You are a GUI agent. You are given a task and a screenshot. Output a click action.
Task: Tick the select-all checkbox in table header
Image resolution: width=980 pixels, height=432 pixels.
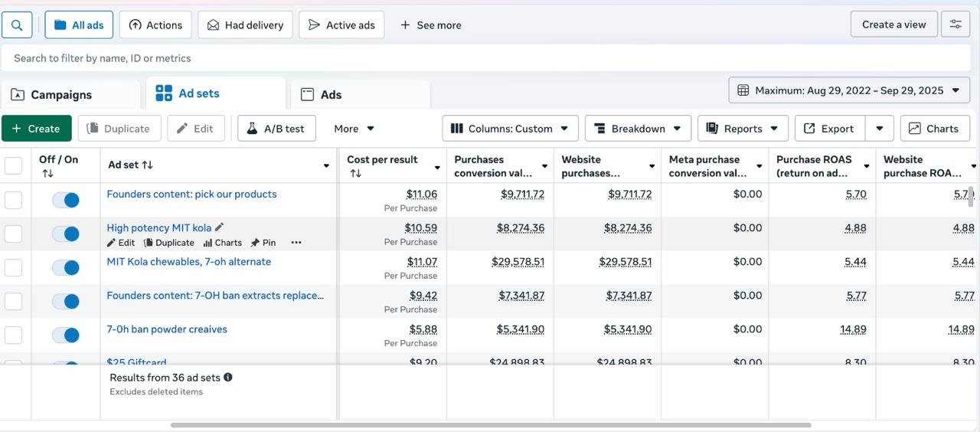14,165
